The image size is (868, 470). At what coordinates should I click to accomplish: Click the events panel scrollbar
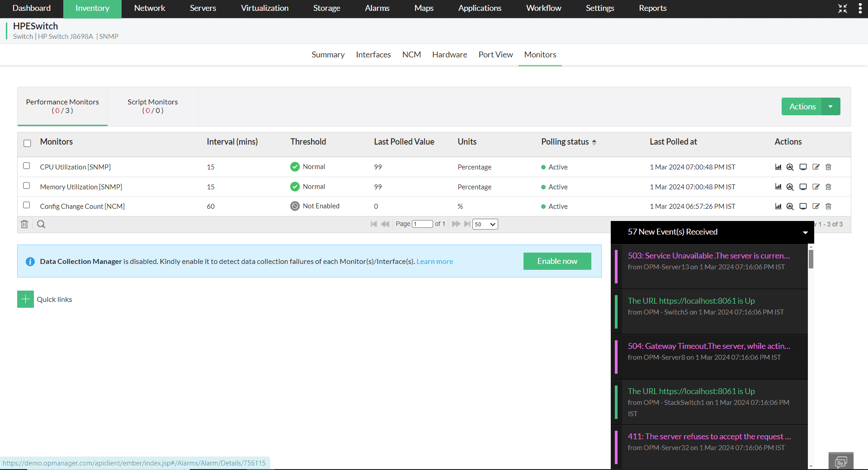[x=811, y=259]
